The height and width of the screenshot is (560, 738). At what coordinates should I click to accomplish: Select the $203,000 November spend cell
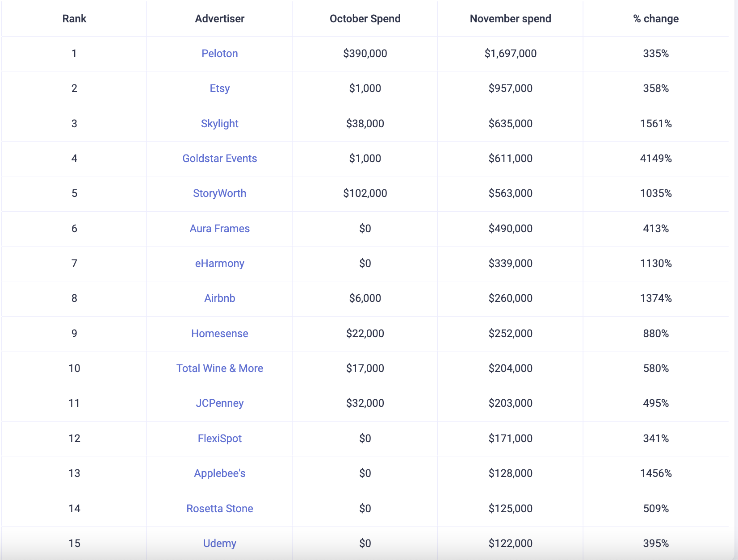(x=511, y=403)
